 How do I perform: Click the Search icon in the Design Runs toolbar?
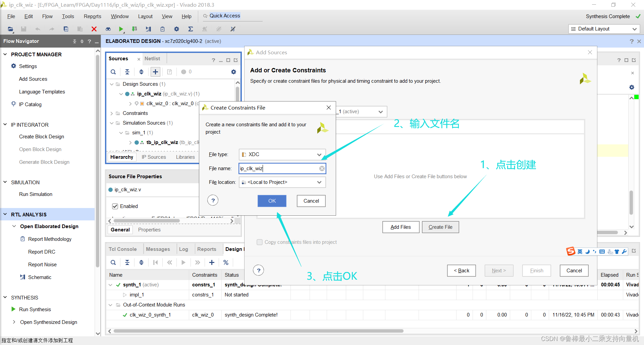pos(113,263)
